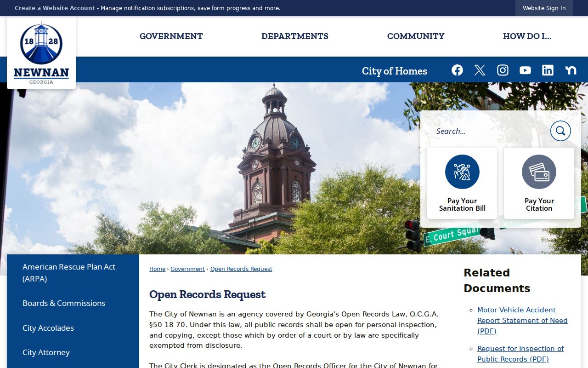Screen dimensions: 588x368
Task: Open the Government menu
Action: click(x=171, y=36)
